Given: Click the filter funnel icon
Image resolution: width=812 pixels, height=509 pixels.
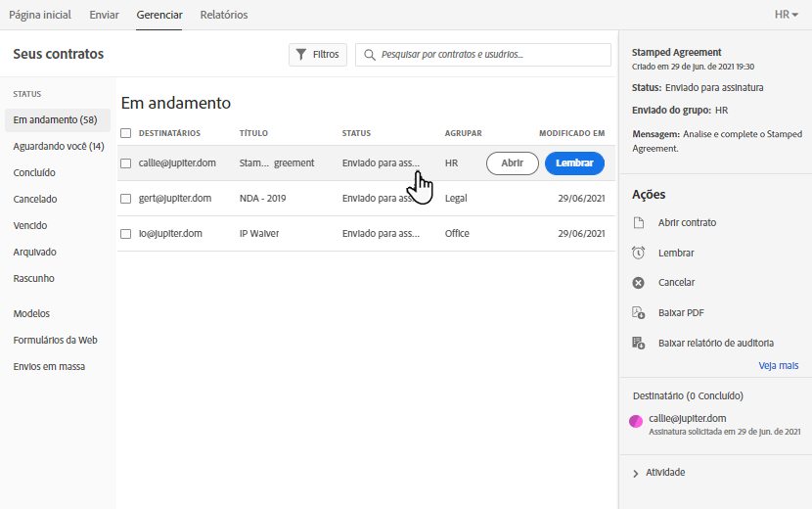Looking at the screenshot, I should click(300, 55).
